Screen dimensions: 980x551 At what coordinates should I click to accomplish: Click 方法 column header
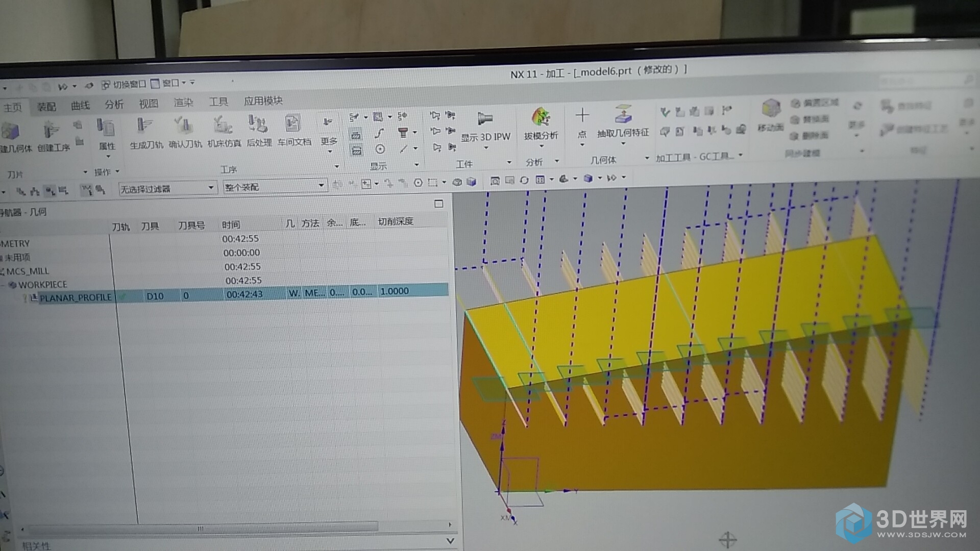click(x=310, y=223)
